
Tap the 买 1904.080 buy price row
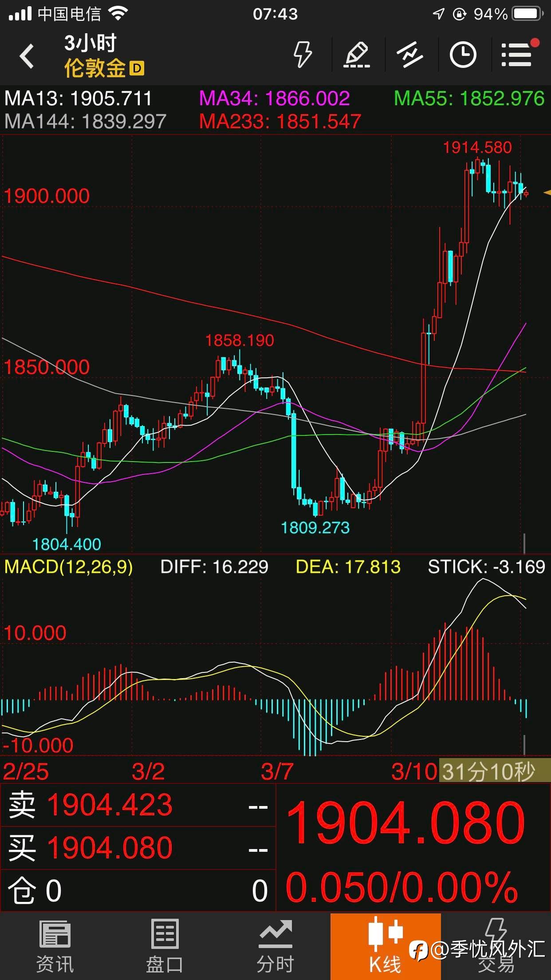pos(138,848)
